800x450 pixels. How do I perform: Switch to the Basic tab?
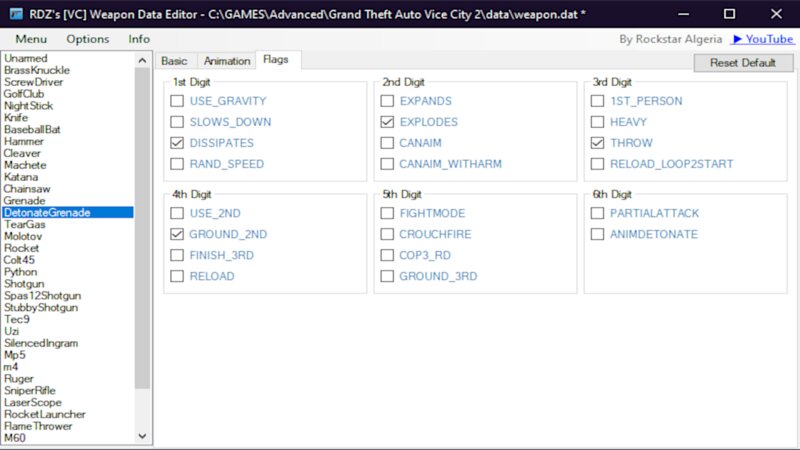click(174, 61)
